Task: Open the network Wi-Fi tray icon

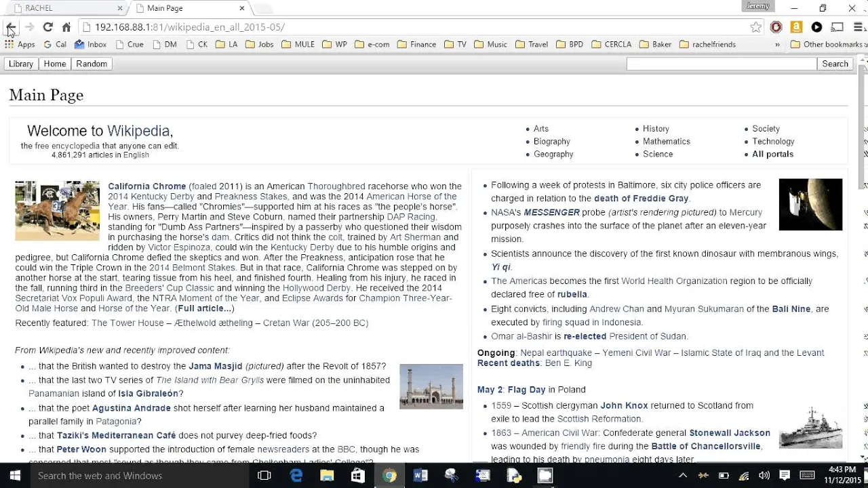Action: 744,476
